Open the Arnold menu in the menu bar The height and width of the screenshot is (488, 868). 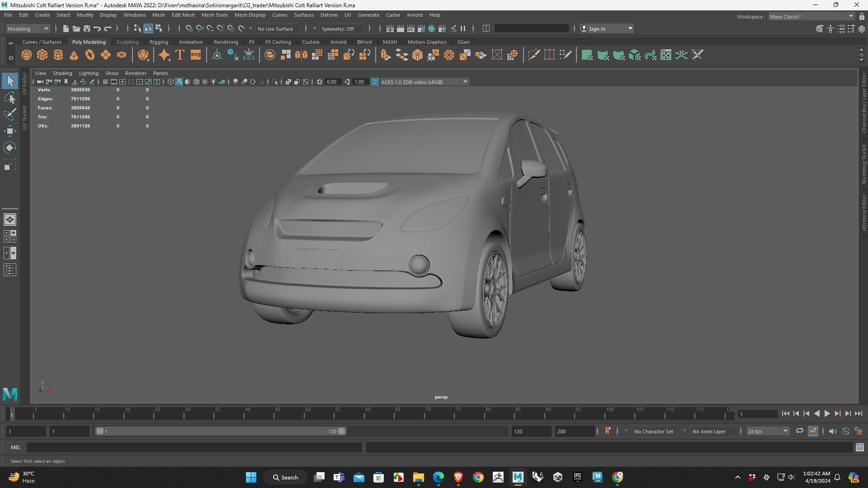click(x=415, y=15)
